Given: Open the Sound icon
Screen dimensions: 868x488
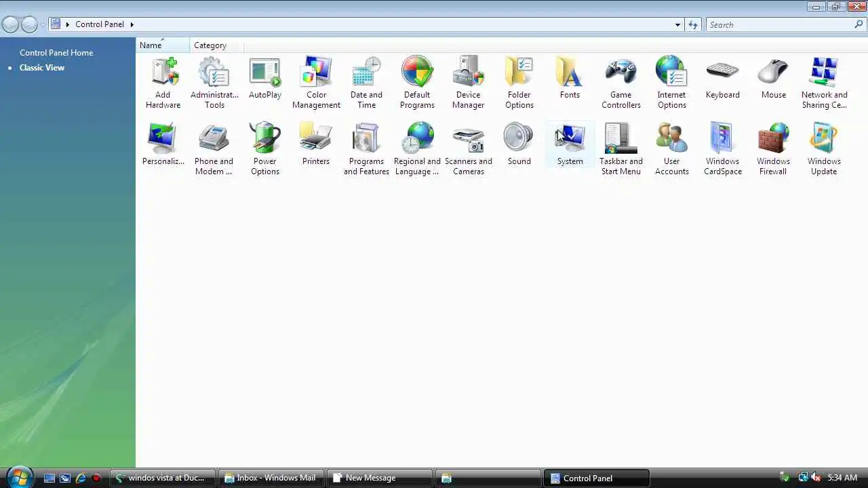Looking at the screenshot, I should [519, 144].
